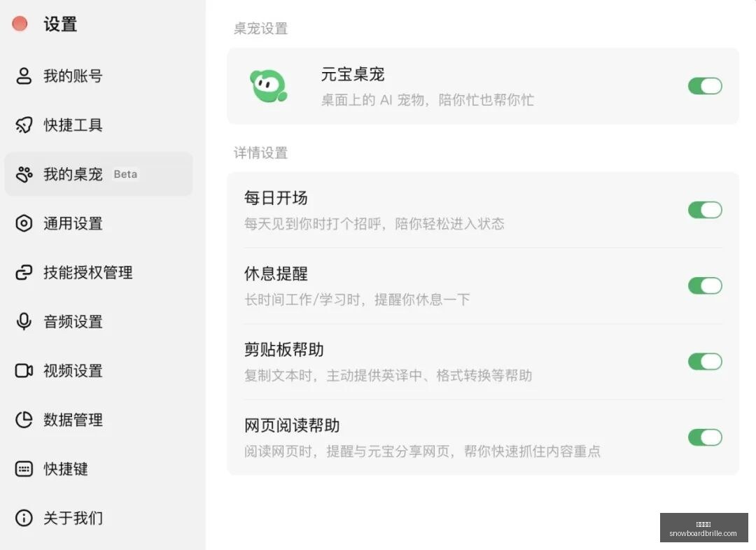The image size is (756, 550).
Task: Click the microphone icon beside 音频设置
Action: click(x=24, y=321)
